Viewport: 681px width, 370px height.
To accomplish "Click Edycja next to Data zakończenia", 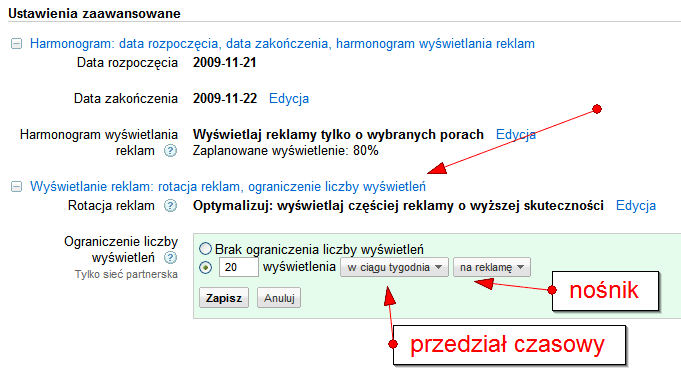I will click(x=289, y=99).
